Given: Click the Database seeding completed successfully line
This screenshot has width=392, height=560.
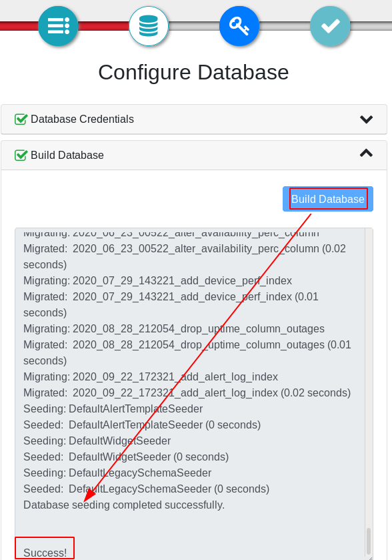Looking at the screenshot, I should [x=124, y=505].
